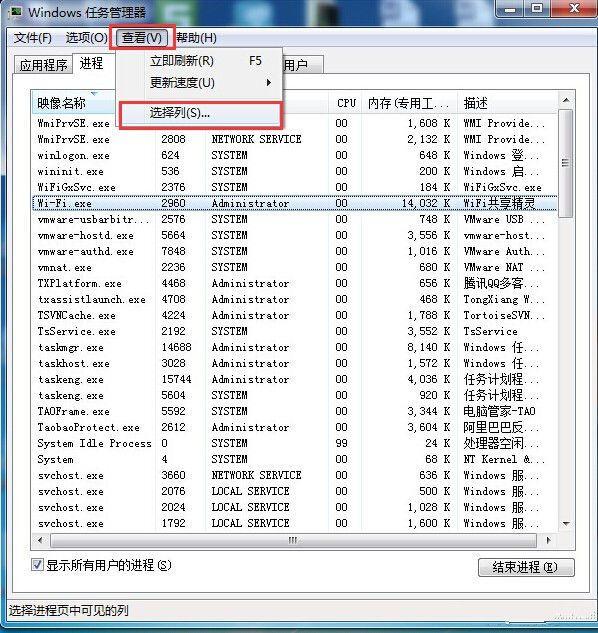The width and height of the screenshot is (598, 633).
Task: Click horizontal scrollbar left arrow
Action: (40, 540)
